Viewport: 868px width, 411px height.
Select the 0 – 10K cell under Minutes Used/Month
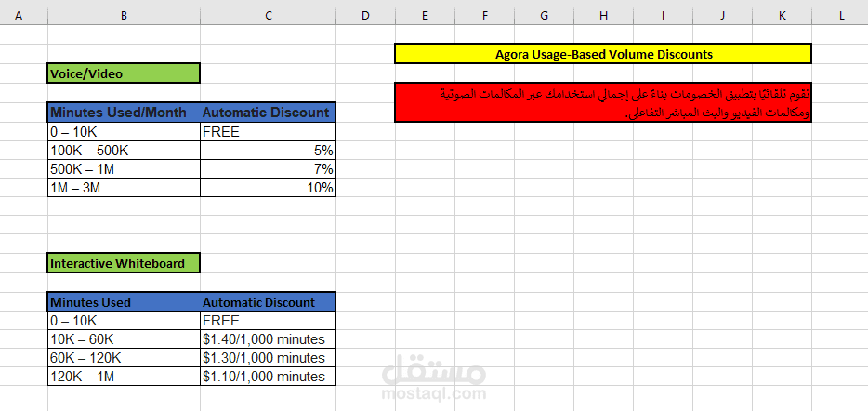pos(124,132)
